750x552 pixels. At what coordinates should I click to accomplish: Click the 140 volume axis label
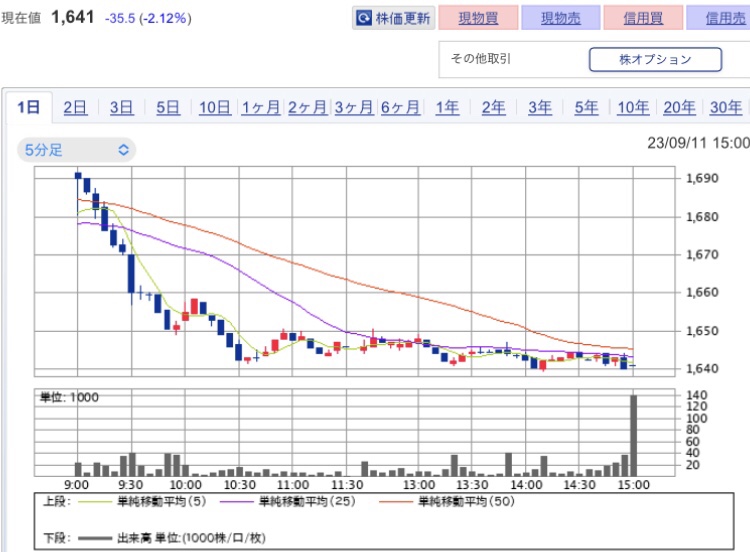pos(696,395)
